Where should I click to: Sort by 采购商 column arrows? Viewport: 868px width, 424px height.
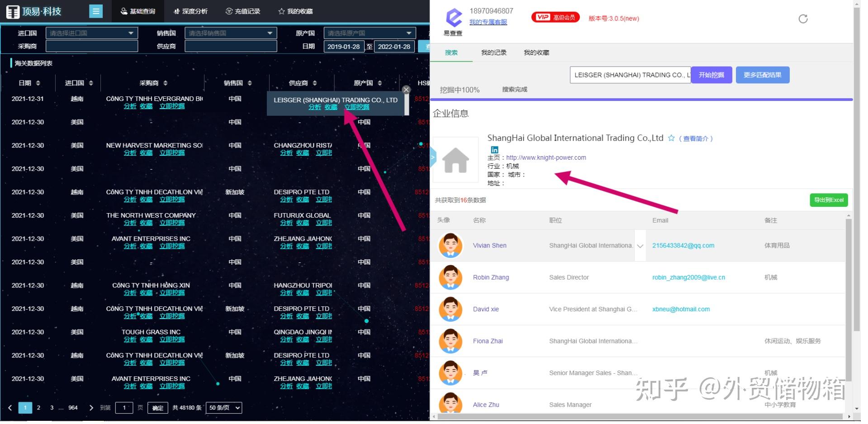pos(166,83)
